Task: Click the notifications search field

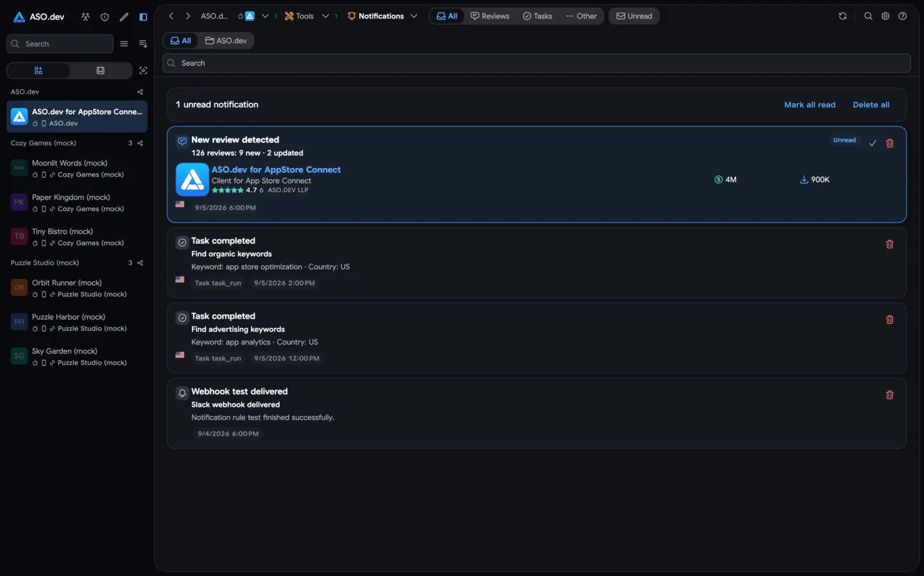Action: [536, 63]
